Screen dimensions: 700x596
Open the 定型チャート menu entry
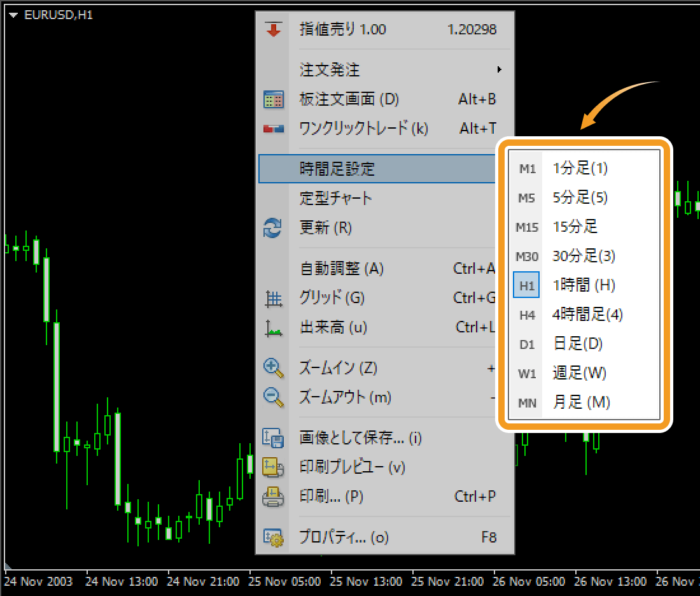(x=377, y=198)
